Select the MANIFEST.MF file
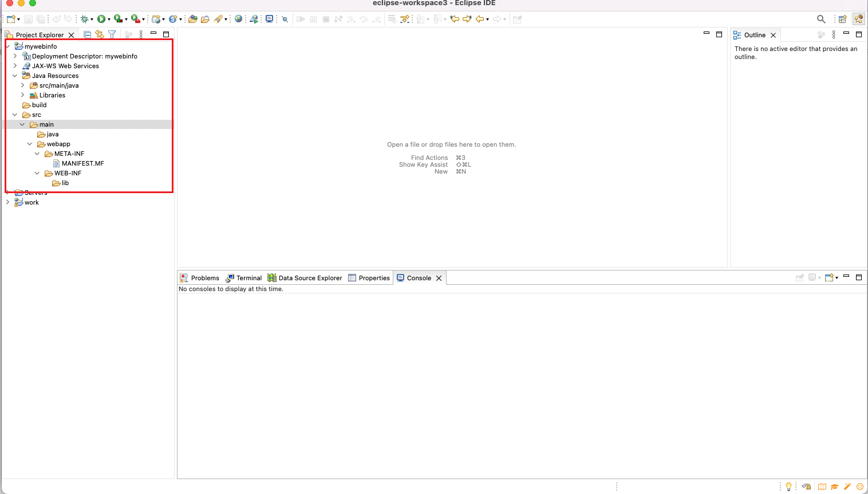 click(x=78, y=163)
